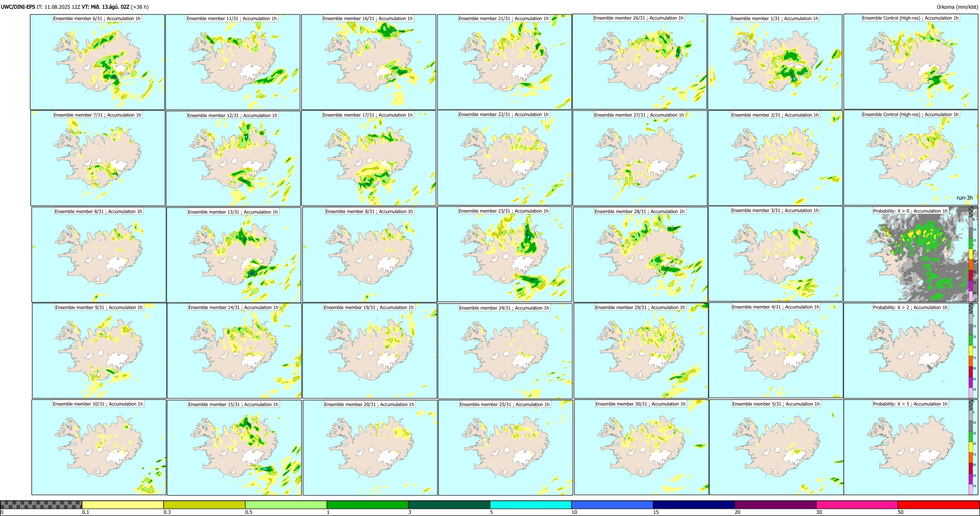View the Ensemble member 13/31 map
This screenshot has height=516, width=980.
coord(234,255)
